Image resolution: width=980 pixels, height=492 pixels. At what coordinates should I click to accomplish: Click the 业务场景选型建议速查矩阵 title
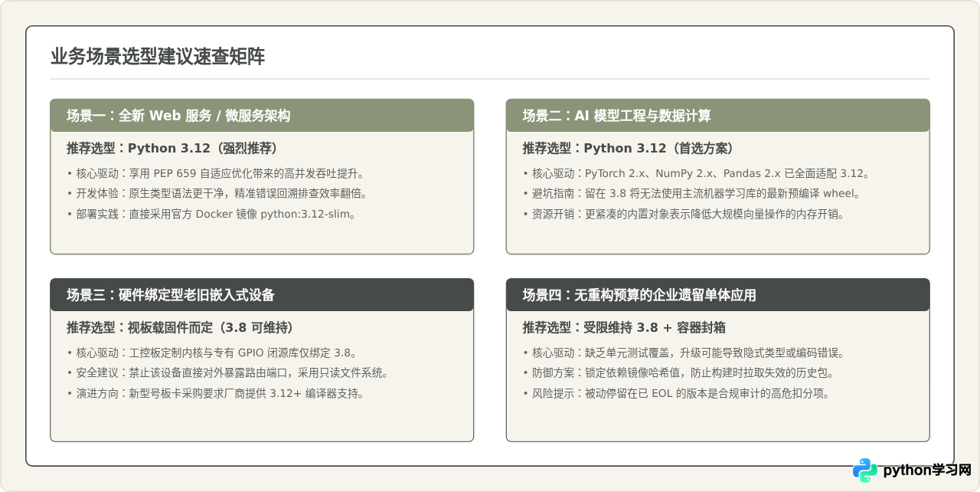158,57
